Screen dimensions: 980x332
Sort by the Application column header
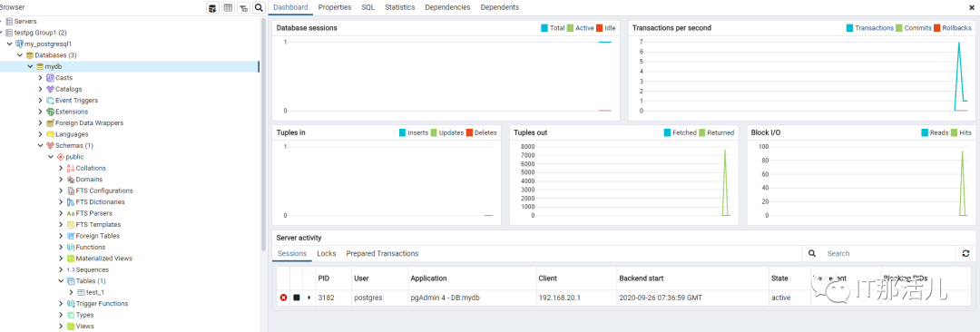428,278
